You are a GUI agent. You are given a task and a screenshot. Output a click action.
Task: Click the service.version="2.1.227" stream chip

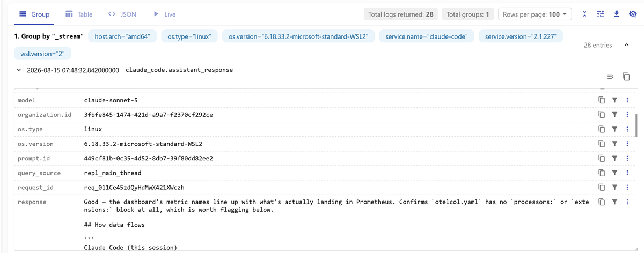520,36
